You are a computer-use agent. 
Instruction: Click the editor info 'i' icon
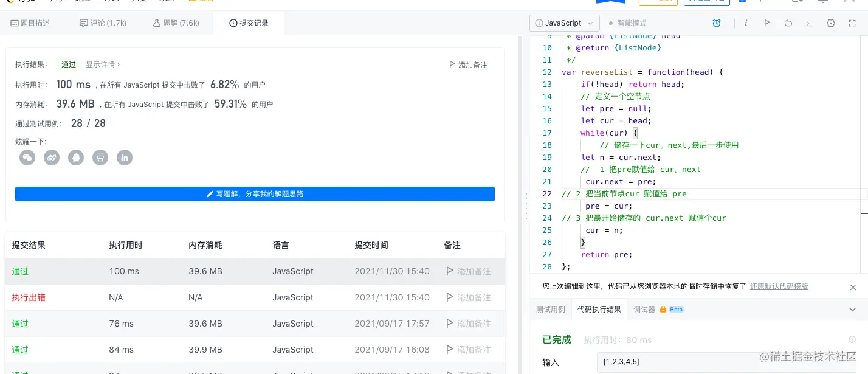tap(746, 23)
